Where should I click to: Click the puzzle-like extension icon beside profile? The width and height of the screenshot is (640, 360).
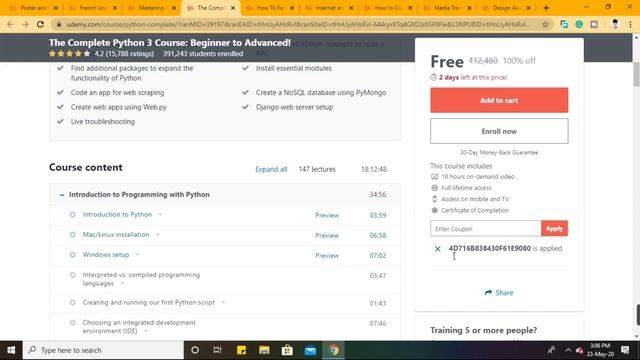click(594, 24)
